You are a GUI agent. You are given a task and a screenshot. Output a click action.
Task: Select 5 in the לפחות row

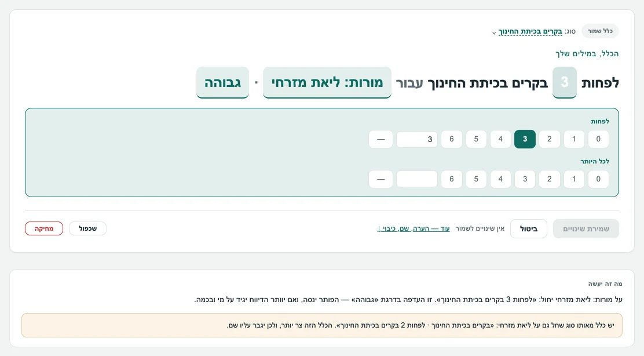pyautogui.click(x=476, y=139)
